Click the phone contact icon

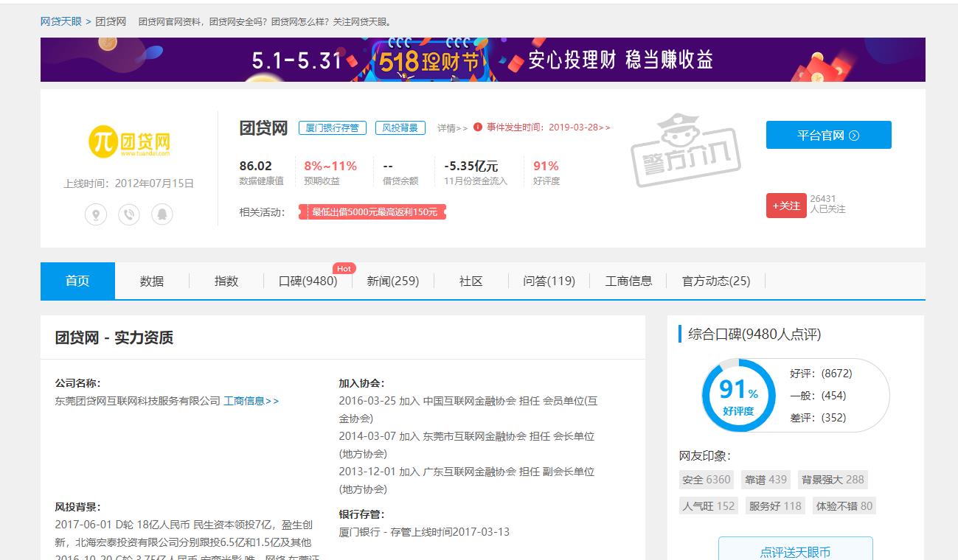point(129,214)
